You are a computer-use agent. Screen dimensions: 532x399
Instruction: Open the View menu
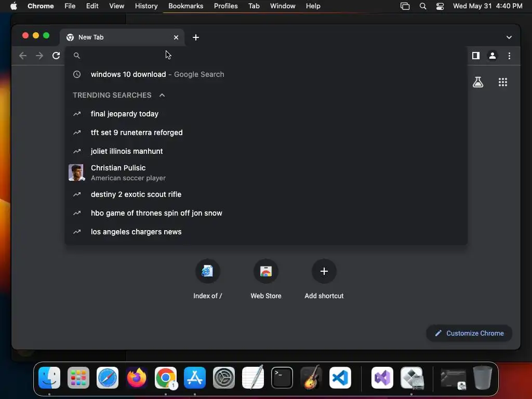pyautogui.click(x=117, y=6)
